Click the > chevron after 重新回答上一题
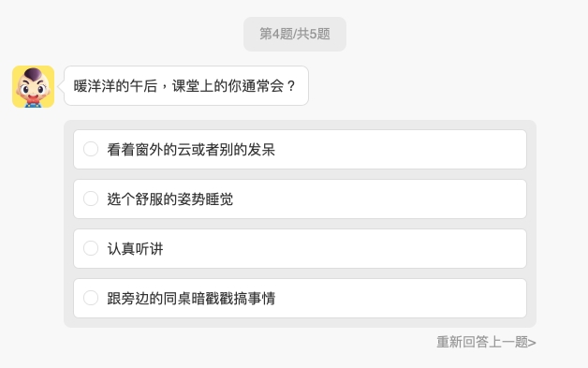588x368 pixels. 532,343
